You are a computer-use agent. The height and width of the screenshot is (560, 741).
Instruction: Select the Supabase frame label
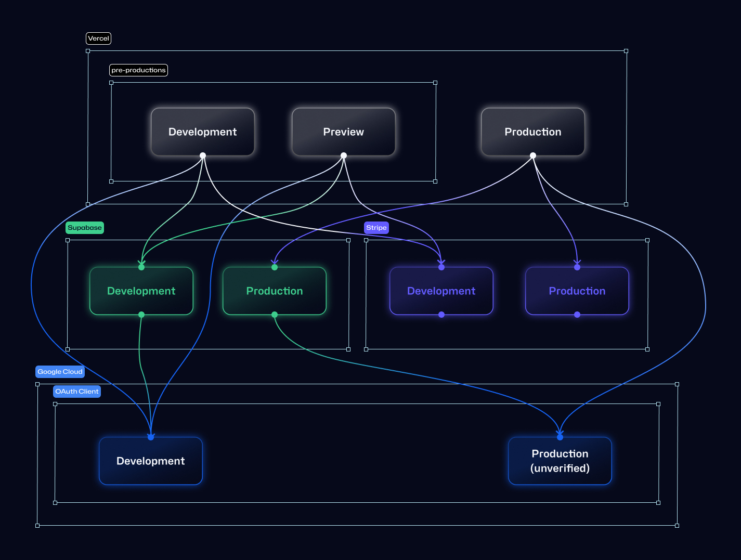click(84, 227)
